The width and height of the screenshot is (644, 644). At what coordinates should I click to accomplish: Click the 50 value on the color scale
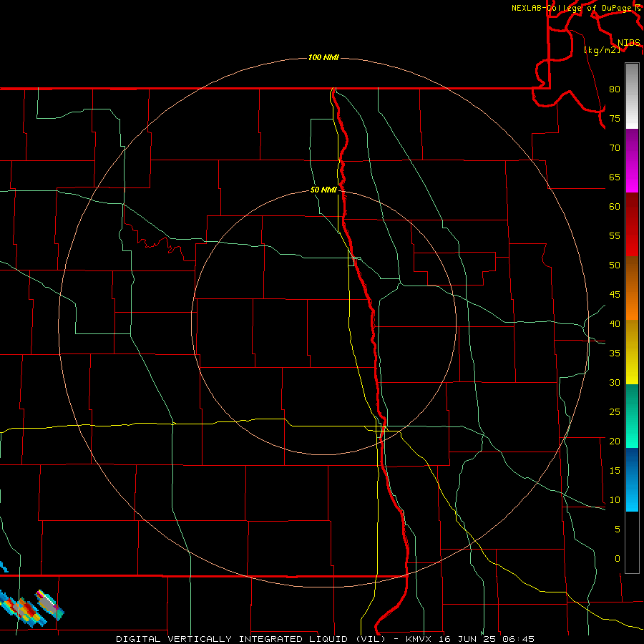tap(615, 265)
